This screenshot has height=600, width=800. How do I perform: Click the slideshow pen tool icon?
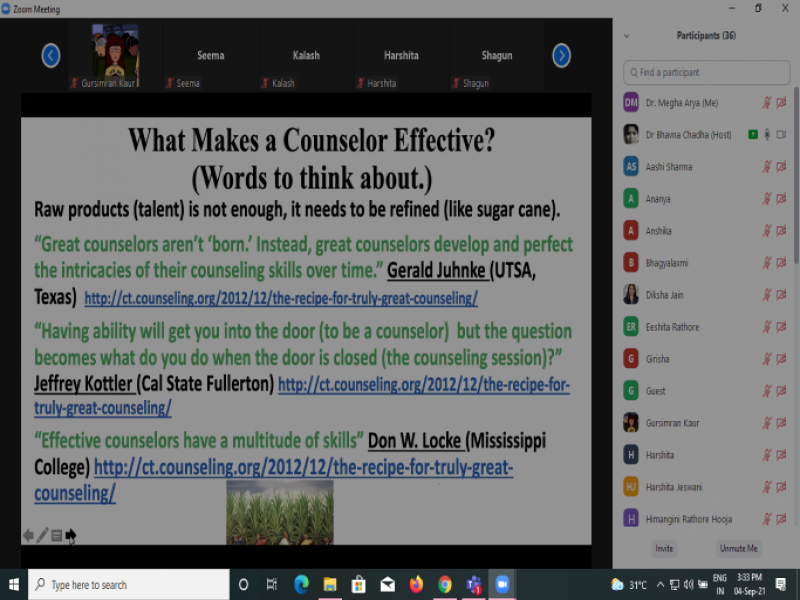pyautogui.click(x=43, y=536)
